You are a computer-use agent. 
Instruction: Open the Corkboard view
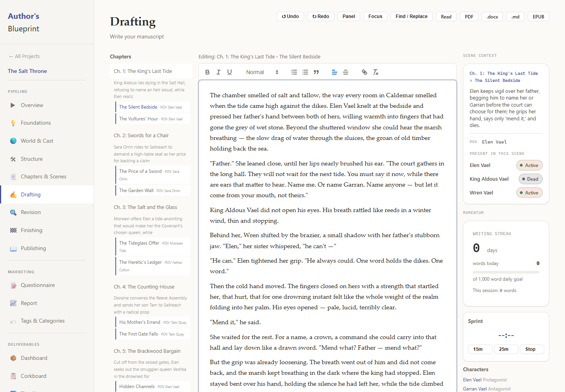click(47, 376)
